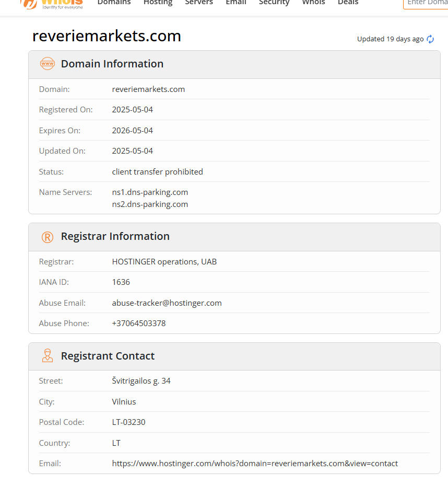Click the reveriemarkets.com page heading
Viewport: 448px width, 485px height.
pyautogui.click(x=107, y=36)
